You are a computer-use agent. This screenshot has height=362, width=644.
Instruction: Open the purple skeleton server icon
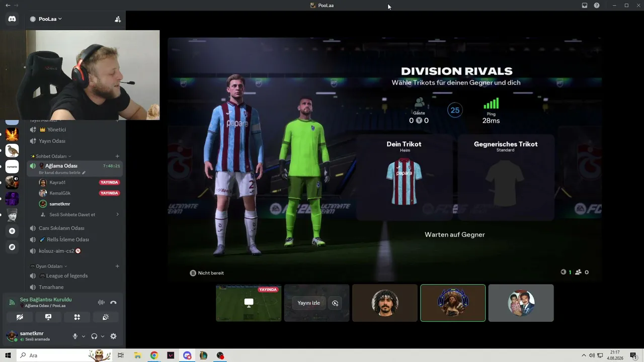12,199
